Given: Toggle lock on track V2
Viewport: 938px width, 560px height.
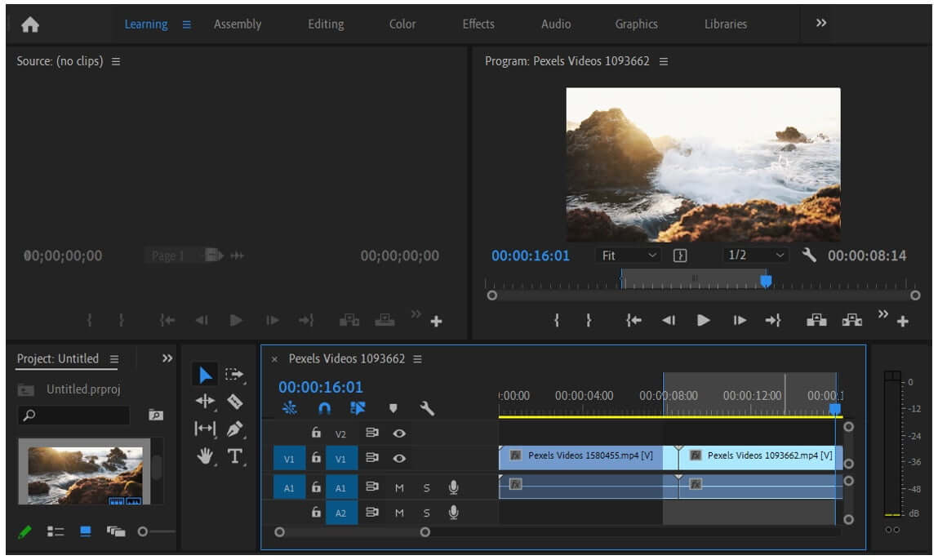Looking at the screenshot, I should (x=316, y=433).
